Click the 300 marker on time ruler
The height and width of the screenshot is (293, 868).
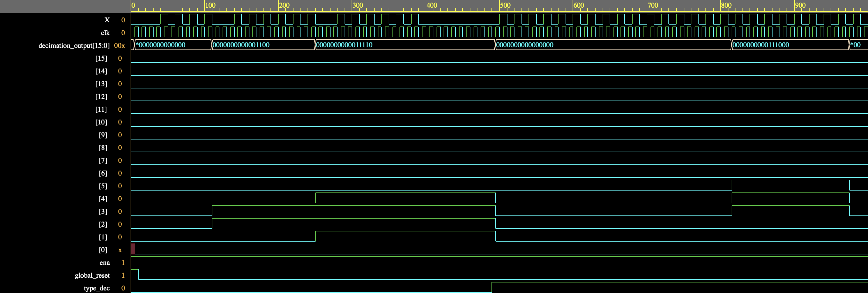point(357,5)
